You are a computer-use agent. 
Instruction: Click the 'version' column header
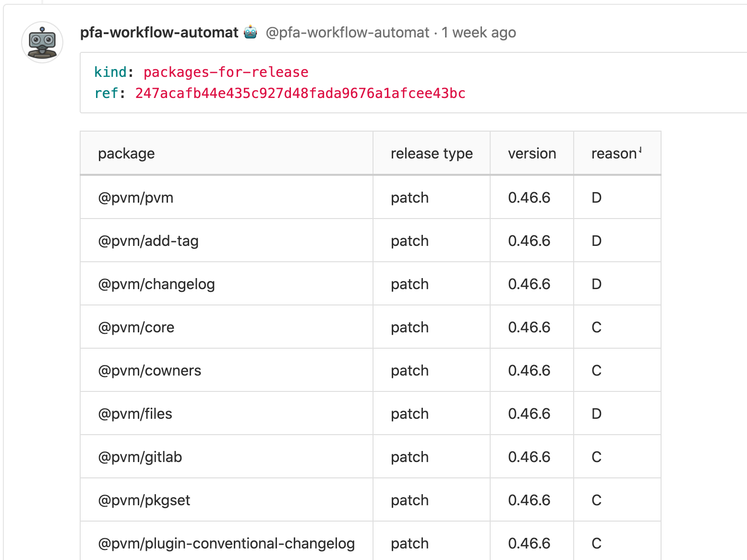point(532,154)
